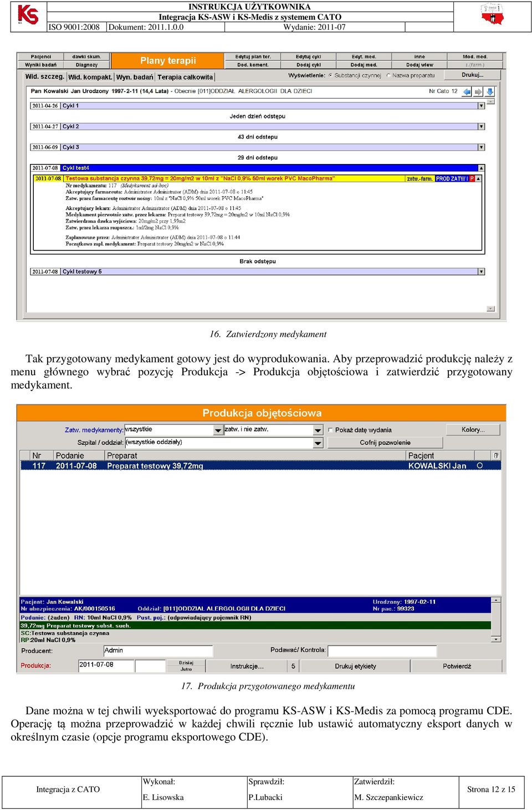Switch to Wid. kompakt. tab
The width and height of the screenshot is (532, 810).
90,77
